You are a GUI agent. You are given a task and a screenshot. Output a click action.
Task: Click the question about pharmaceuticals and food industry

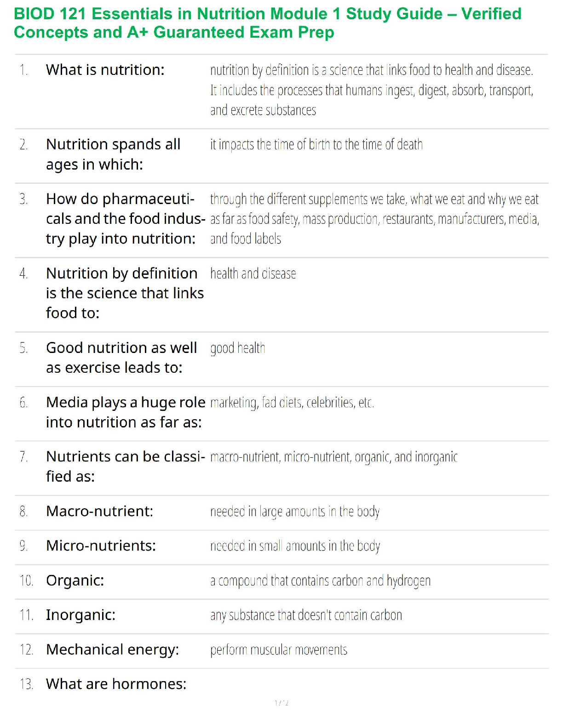tap(125, 219)
